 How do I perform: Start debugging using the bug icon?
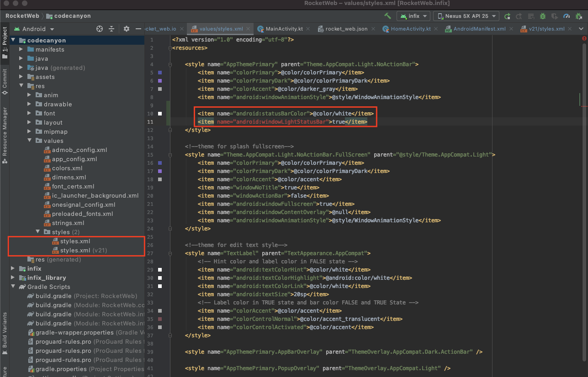(542, 16)
